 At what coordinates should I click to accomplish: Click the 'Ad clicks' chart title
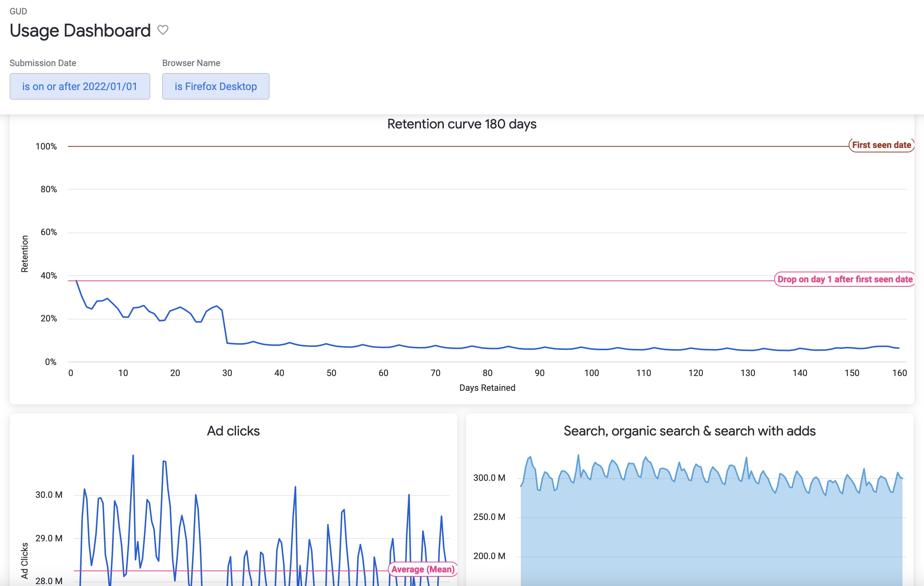233,431
